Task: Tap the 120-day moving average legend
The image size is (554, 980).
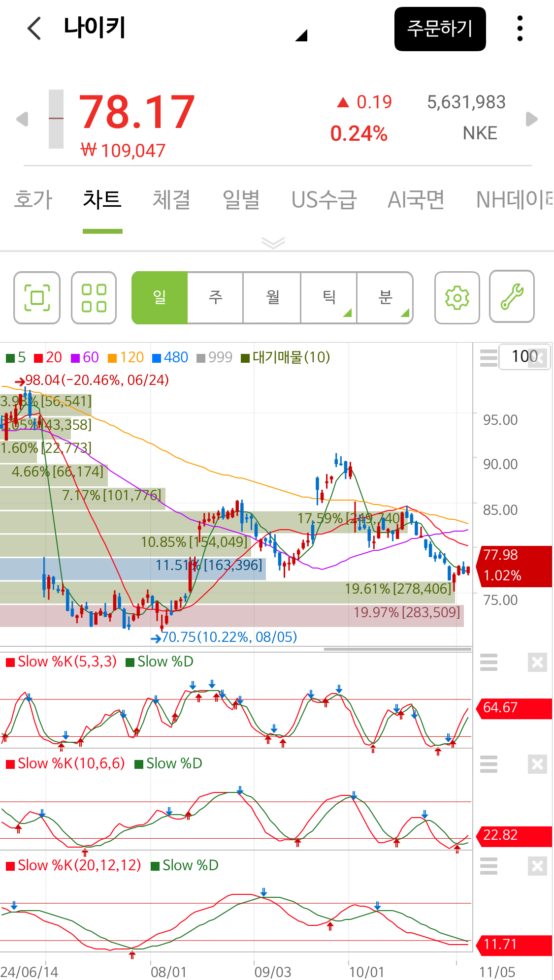Action: click(126, 357)
